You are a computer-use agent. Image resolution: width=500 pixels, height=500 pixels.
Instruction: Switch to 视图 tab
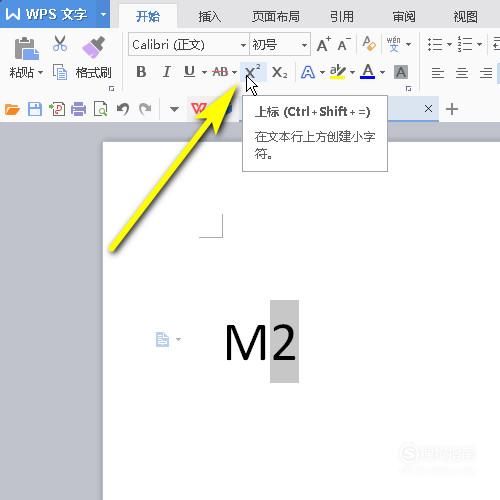pos(465,16)
